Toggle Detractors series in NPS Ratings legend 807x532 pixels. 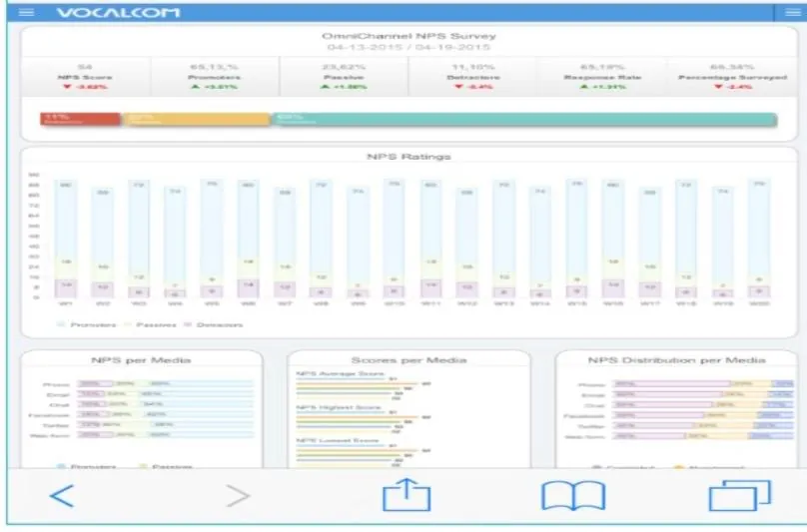coord(213,324)
